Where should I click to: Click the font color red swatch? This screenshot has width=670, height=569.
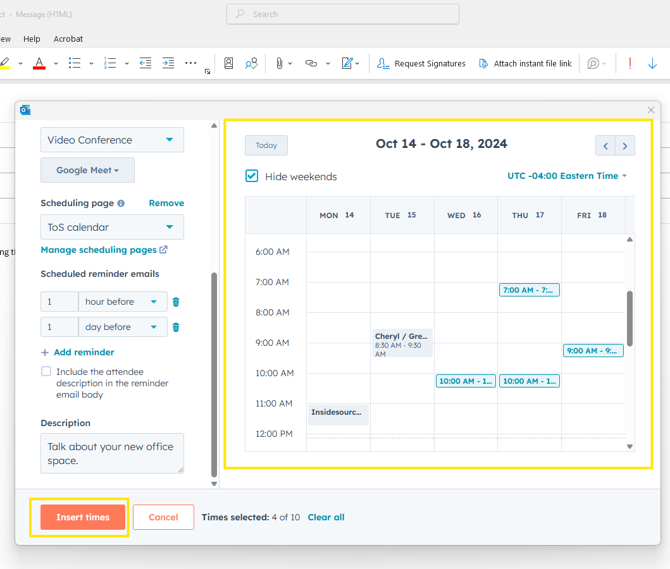click(x=39, y=63)
